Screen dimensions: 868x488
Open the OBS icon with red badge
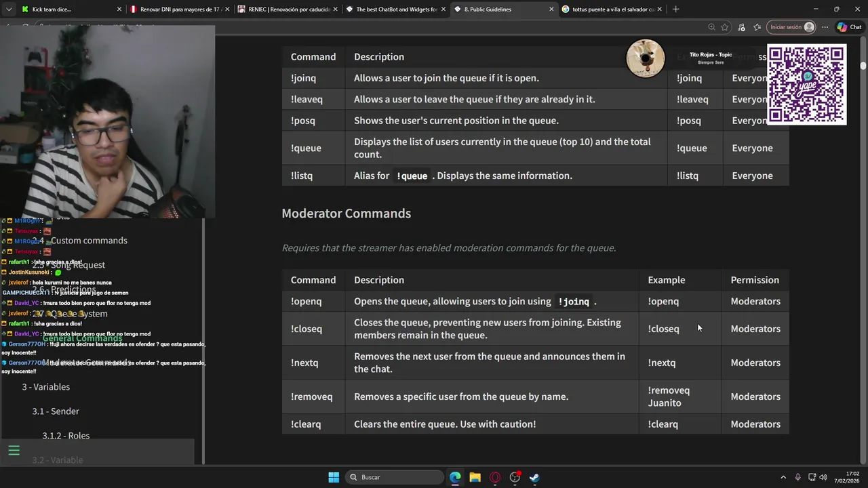(515, 477)
